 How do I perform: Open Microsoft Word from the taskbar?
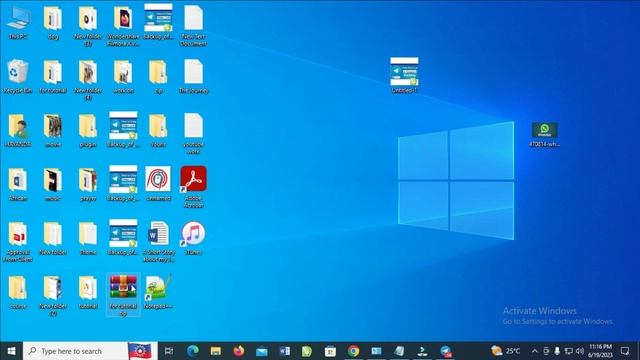click(284, 351)
